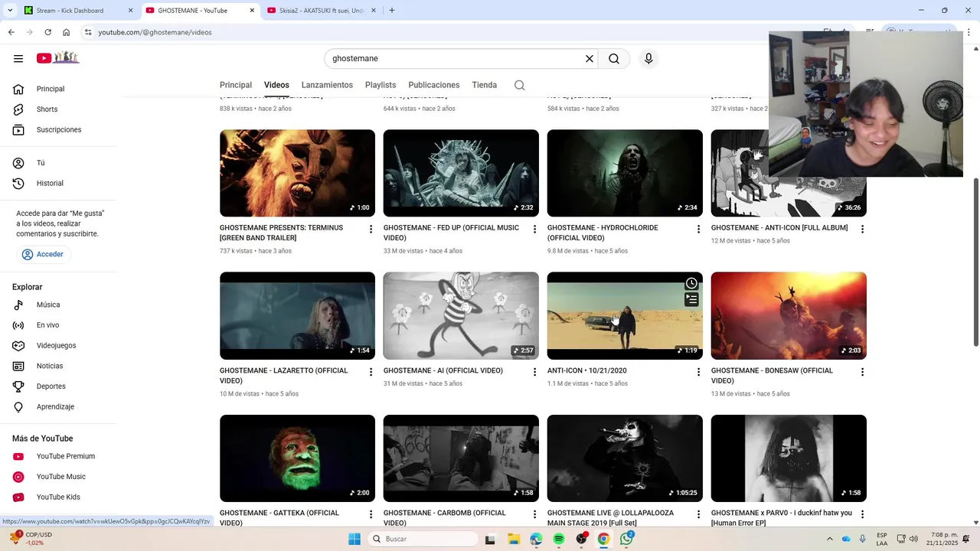Image resolution: width=980 pixels, height=551 pixels.
Task: Click the Windows taskbar Buscar box
Action: pos(423,539)
